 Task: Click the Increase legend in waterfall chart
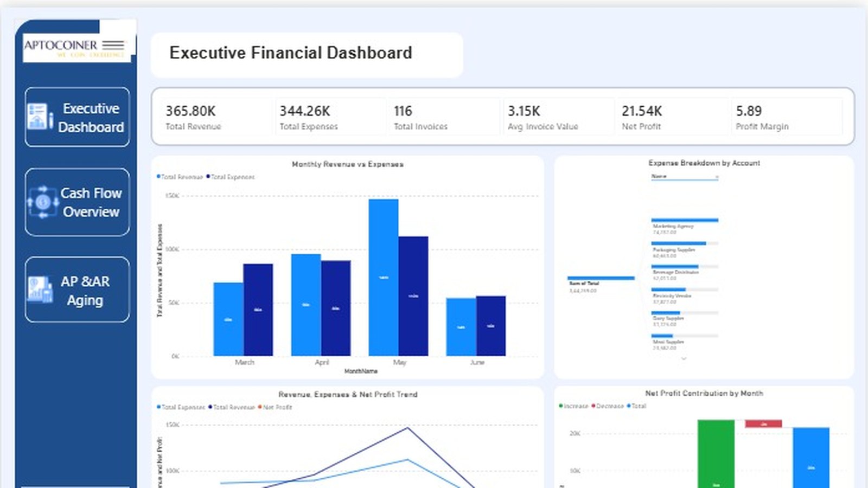coord(573,406)
